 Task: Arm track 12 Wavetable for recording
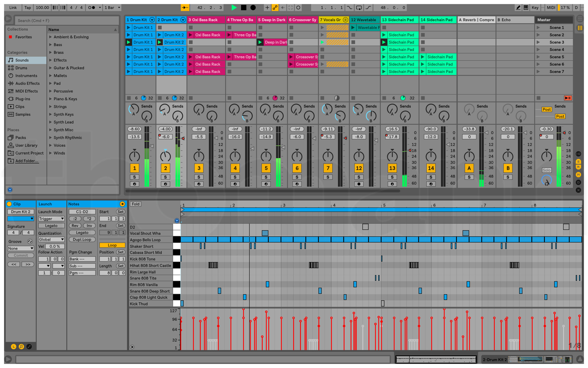359,184
